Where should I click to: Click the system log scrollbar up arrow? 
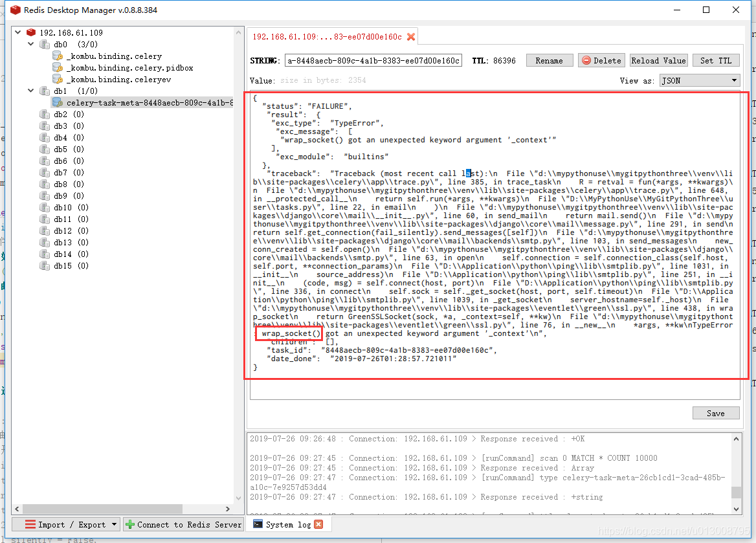click(736, 438)
